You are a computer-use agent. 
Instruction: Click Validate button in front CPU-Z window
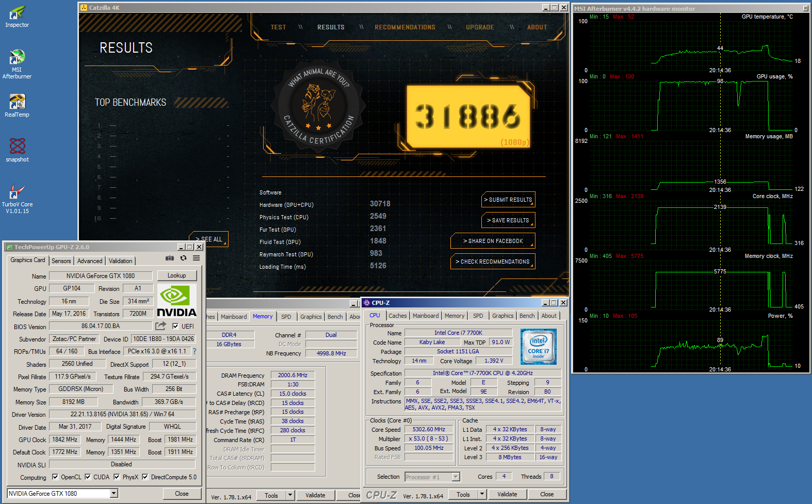507,494
